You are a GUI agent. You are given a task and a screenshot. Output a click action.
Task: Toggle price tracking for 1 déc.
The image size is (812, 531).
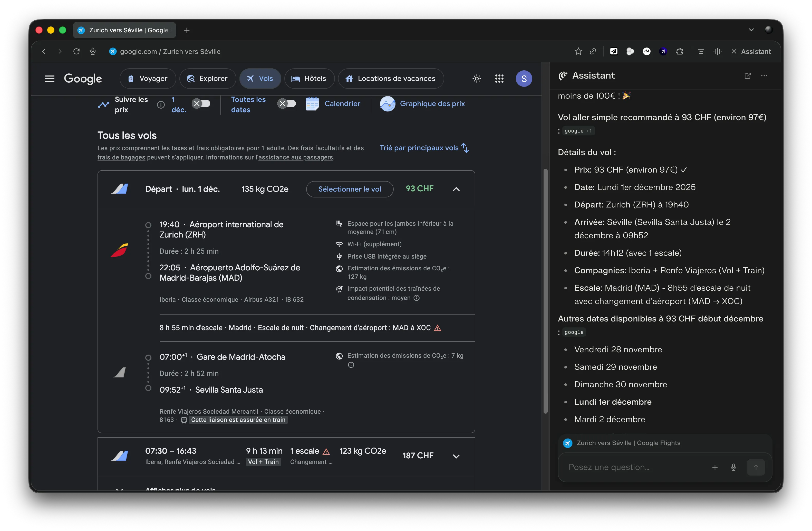tap(201, 104)
